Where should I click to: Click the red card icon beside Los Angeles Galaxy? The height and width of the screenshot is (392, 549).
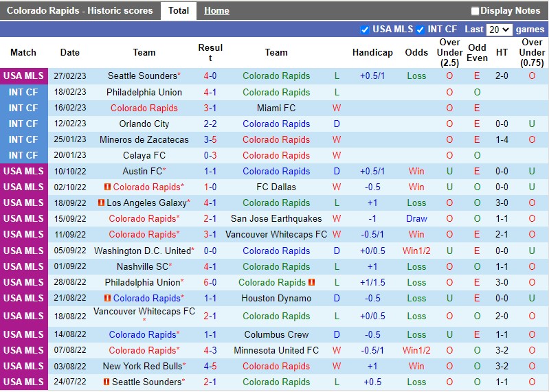[x=101, y=203]
